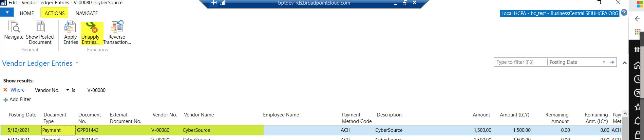Click the Dynamics NAV icon in the title bar
The width and height of the screenshot is (644, 140).
[x=4, y=3]
